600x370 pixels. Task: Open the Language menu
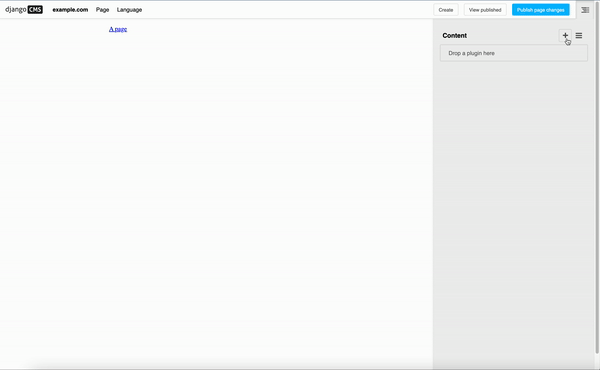click(x=129, y=10)
